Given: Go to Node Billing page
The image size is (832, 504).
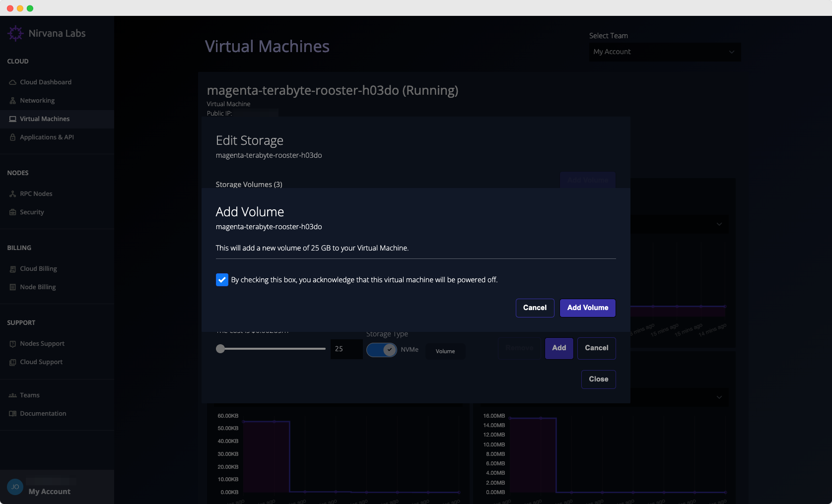Looking at the screenshot, I should click(38, 287).
